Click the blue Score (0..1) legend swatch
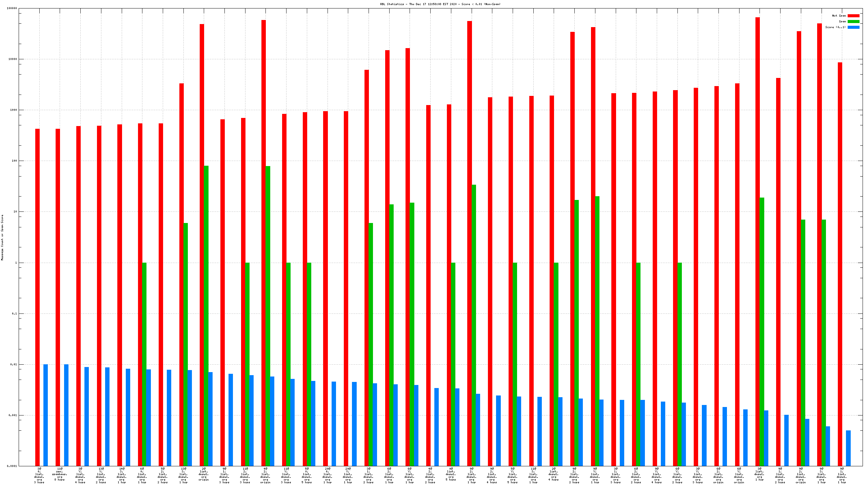The height and width of the screenshot is (488, 868). click(853, 27)
